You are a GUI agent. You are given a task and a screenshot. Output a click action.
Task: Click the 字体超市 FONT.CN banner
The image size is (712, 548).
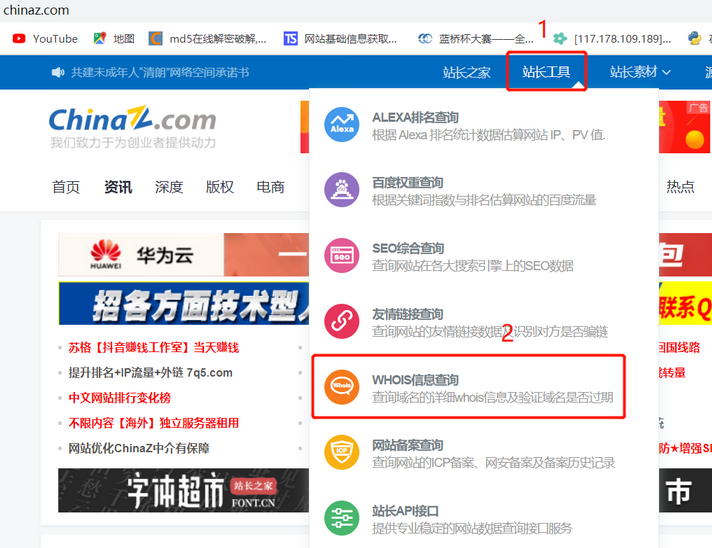[x=183, y=490]
